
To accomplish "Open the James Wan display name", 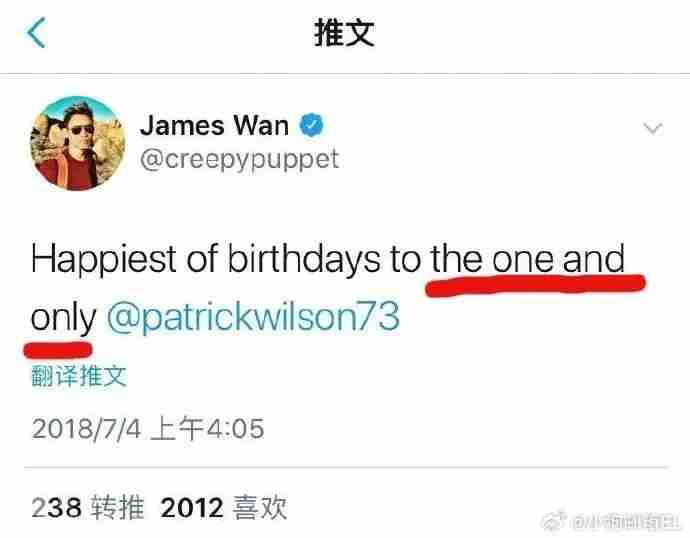I will pyautogui.click(x=214, y=125).
